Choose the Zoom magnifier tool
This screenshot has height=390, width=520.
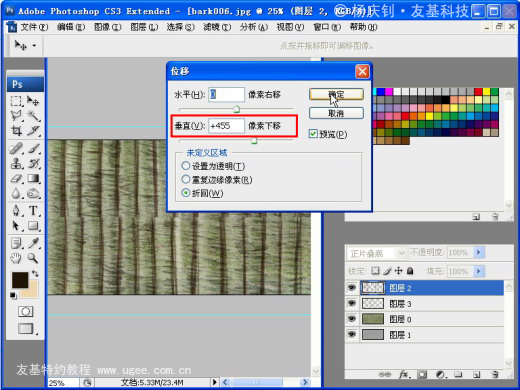(x=33, y=258)
